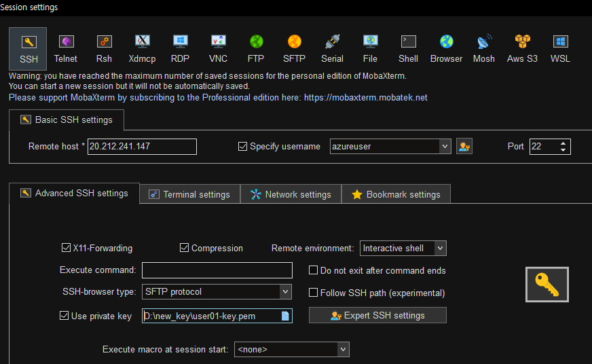Click the Remote host input field
The width and height of the screenshot is (592, 364).
coord(142,147)
